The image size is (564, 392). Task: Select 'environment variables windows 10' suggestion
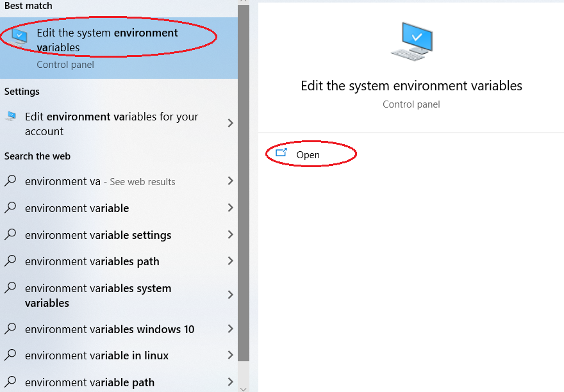point(119,329)
